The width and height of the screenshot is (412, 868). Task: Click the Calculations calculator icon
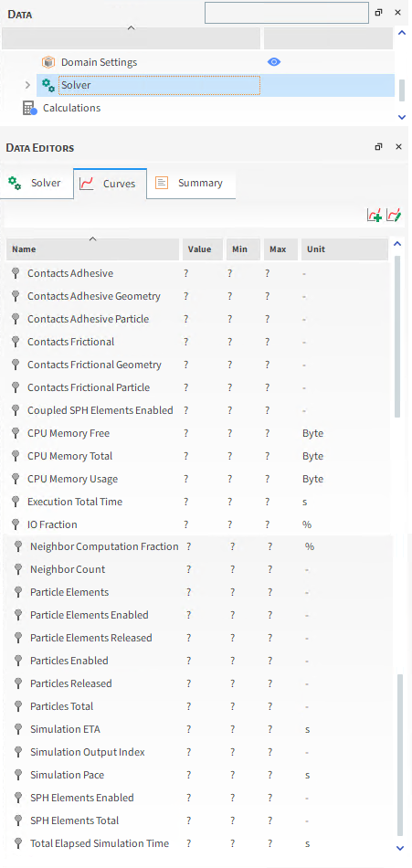[29, 108]
